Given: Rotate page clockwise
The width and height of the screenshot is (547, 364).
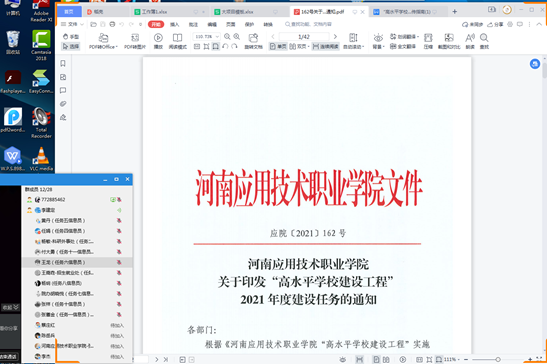Looking at the screenshot, I should (x=234, y=46).
